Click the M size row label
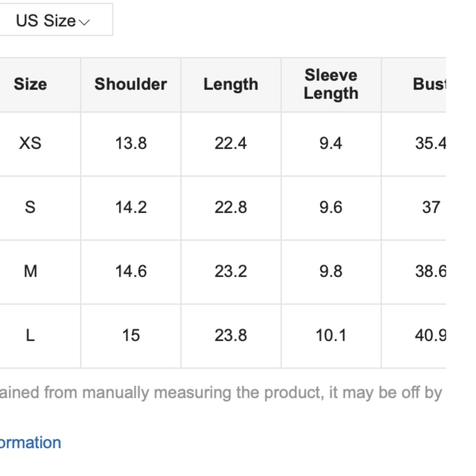Image resolution: width=476 pixels, height=476 pixels. click(x=30, y=271)
